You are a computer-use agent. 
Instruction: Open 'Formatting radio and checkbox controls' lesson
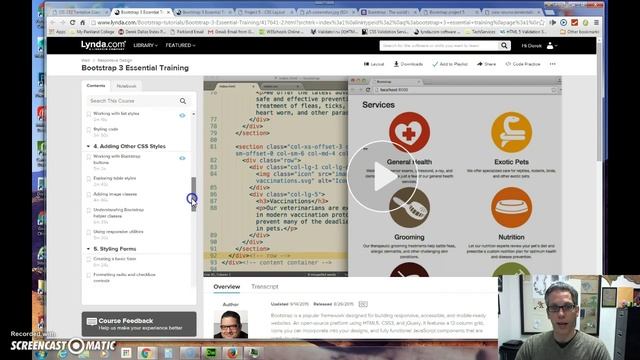[x=124, y=278]
